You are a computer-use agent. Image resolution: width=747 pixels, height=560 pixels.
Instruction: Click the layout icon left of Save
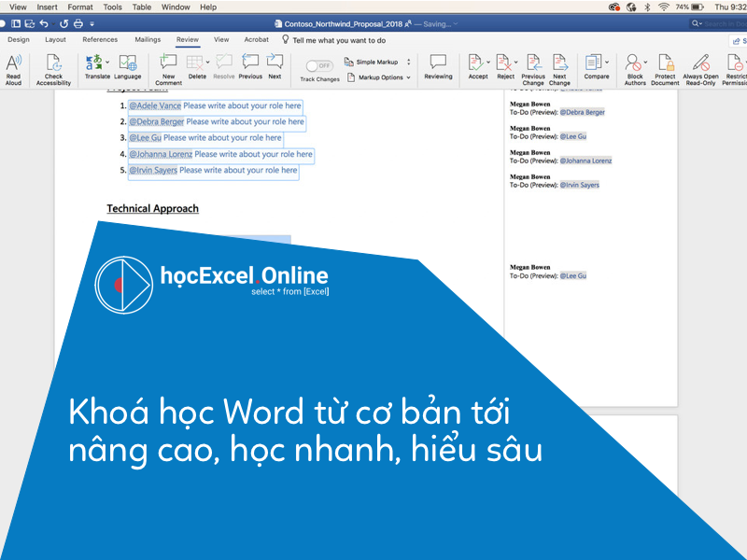(x=16, y=23)
